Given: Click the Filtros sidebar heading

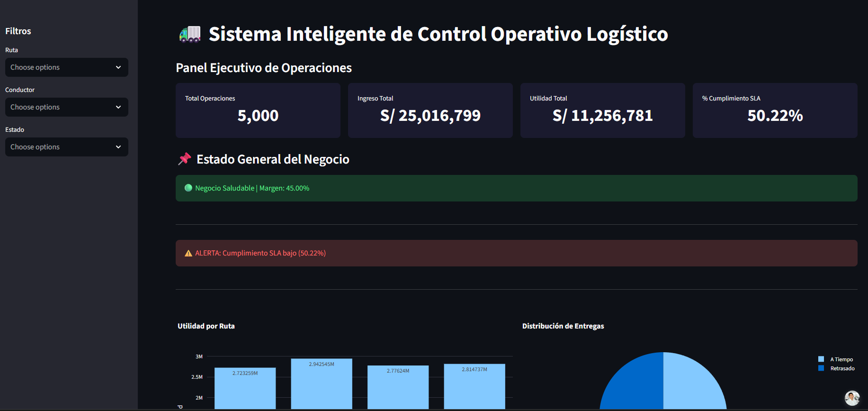Looking at the screenshot, I should click(18, 31).
